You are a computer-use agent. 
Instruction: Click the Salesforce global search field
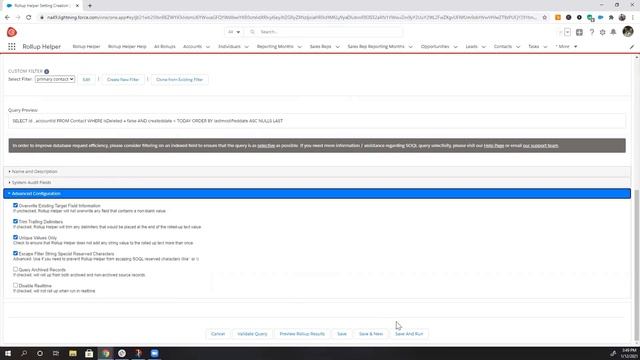[325, 32]
